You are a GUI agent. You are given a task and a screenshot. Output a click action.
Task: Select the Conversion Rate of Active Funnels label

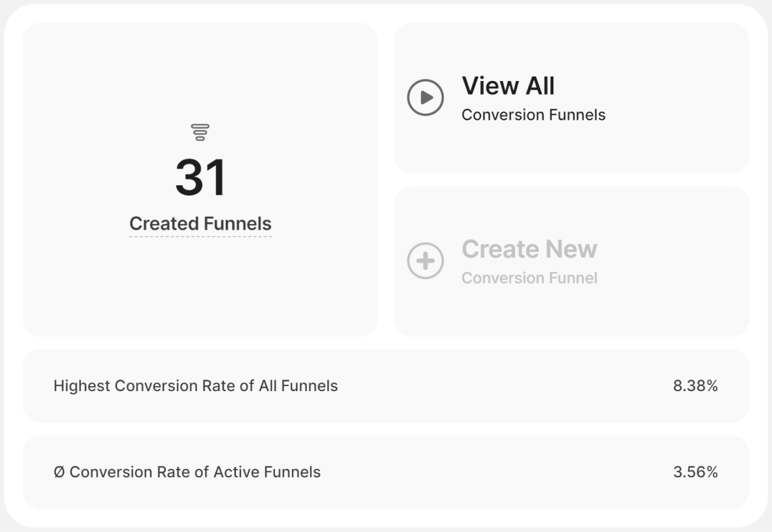click(195, 472)
